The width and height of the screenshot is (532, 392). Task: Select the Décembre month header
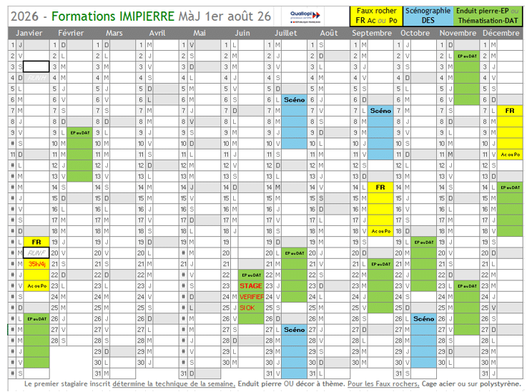tap(501, 33)
